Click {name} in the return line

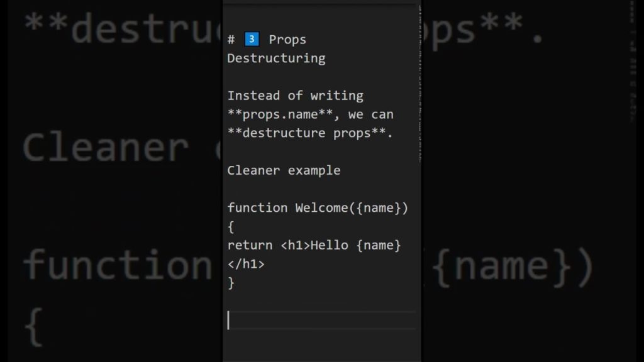[378, 245]
